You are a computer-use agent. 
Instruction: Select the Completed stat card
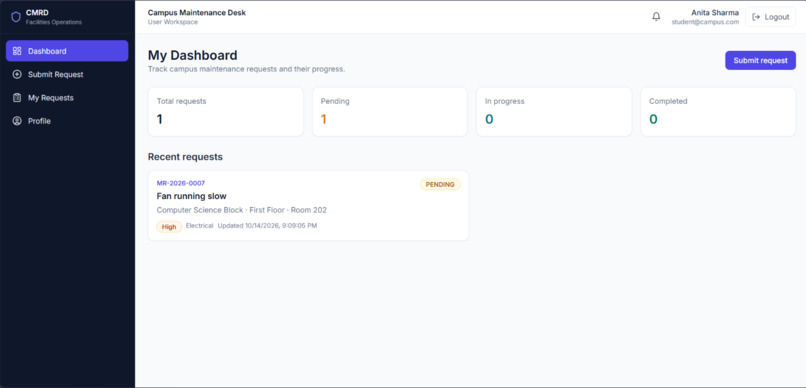[x=718, y=112]
